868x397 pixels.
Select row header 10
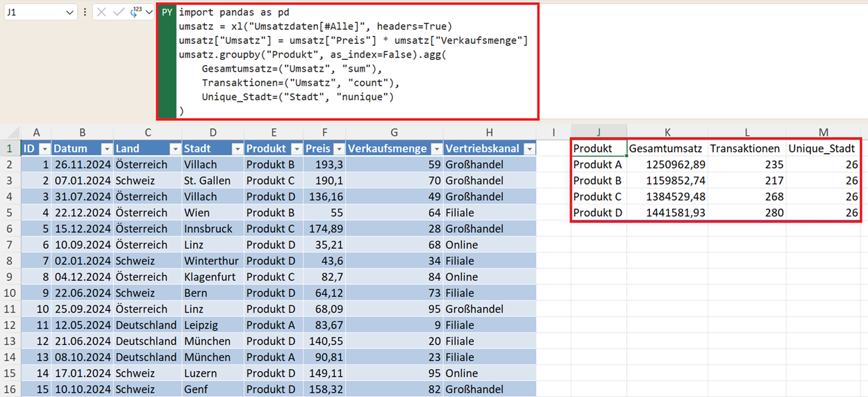click(10, 309)
